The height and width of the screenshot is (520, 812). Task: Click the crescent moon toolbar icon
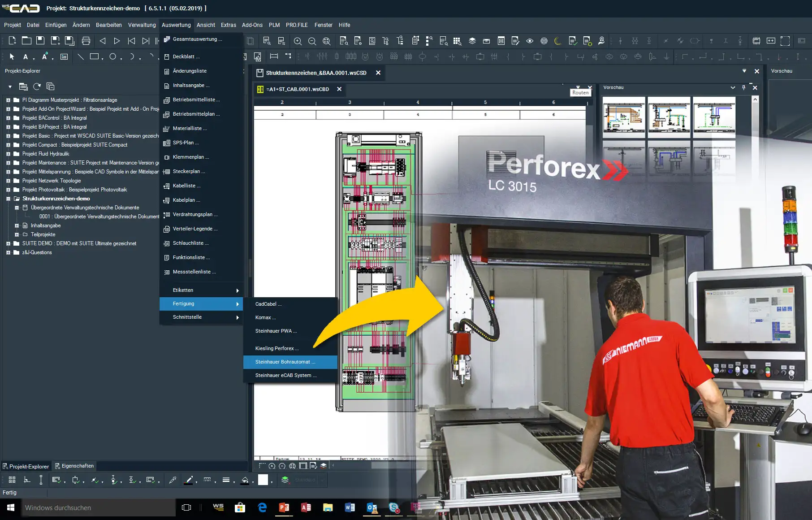(x=558, y=41)
